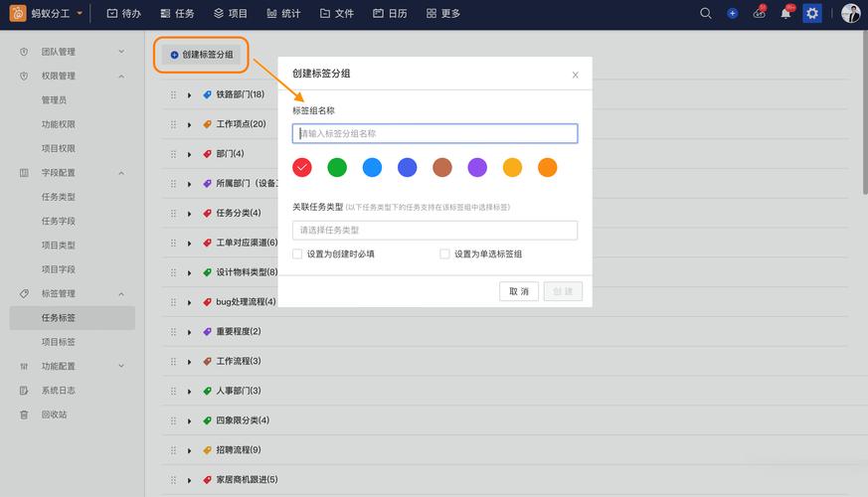Open the 日历 top menu
Screen dimensions: 868x497
point(390,13)
